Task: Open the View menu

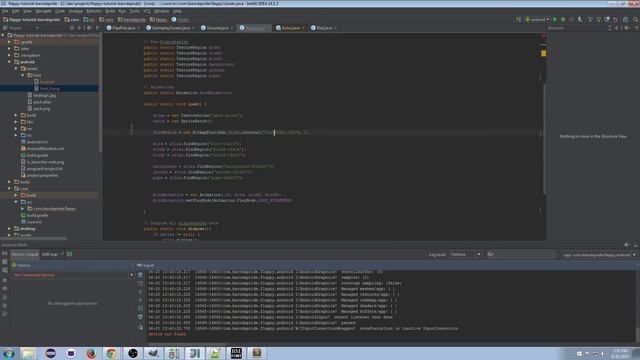Action: (27, 11)
